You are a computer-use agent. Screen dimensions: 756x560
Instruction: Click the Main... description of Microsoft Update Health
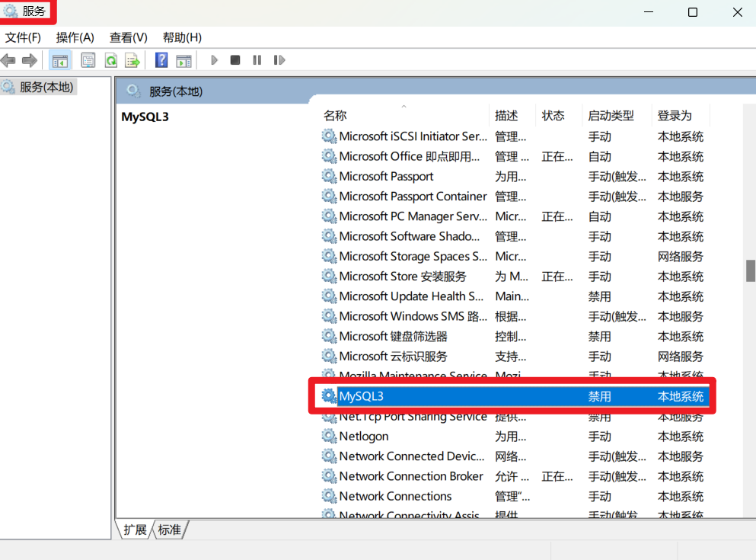pyautogui.click(x=512, y=296)
